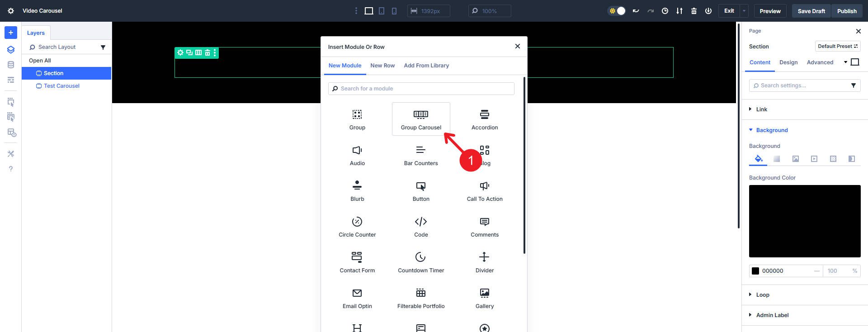Click the black background color preview
The width and height of the screenshot is (868, 332).
pyautogui.click(x=805, y=221)
